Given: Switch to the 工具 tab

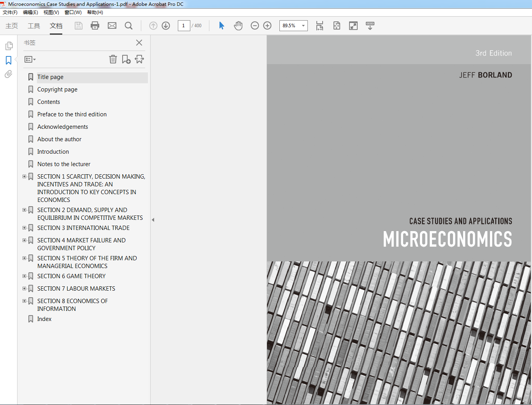Looking at the screenshot, I should pyautogui.click(x=34, y=26).
